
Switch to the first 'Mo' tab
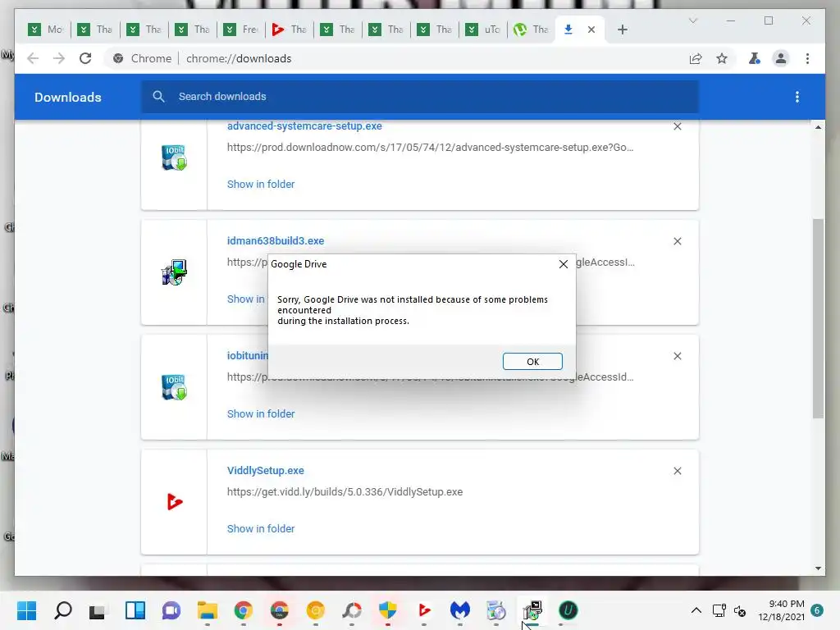point(47,30)
